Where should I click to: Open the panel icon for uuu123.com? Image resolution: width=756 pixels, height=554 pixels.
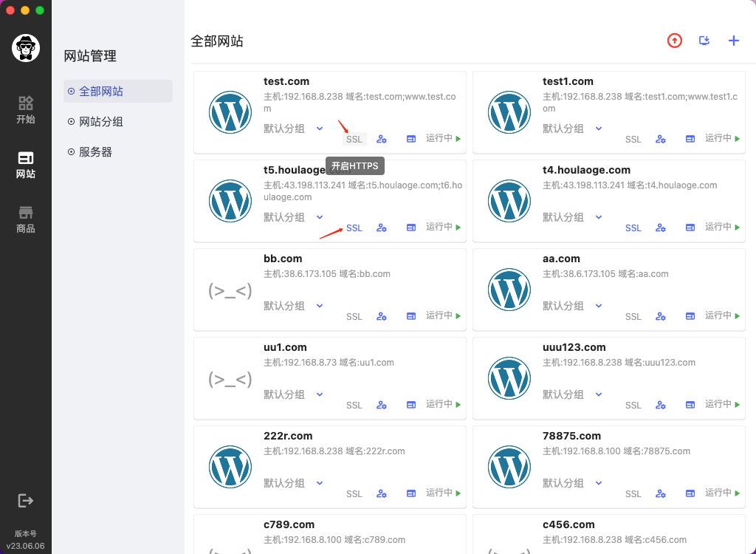[690, 405]
